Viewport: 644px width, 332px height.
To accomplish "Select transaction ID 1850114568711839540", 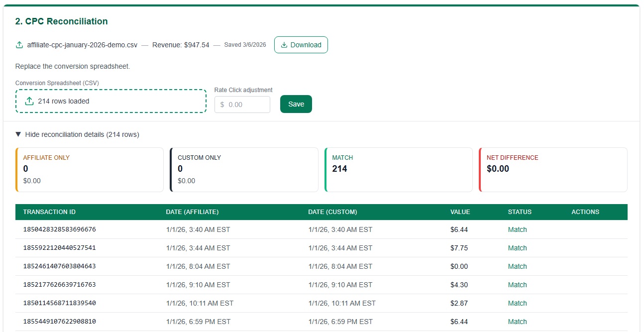I will click(x=60, y=303).
